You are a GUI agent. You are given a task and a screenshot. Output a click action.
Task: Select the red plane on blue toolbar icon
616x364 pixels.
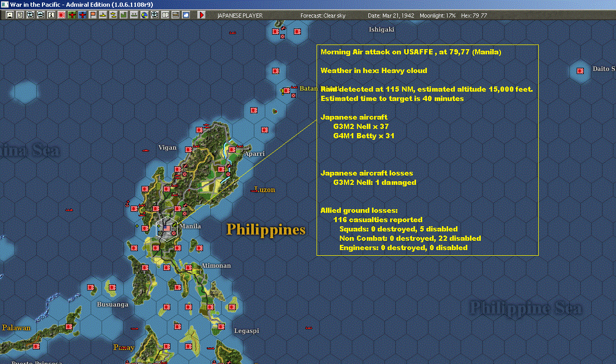pos(82,15)
